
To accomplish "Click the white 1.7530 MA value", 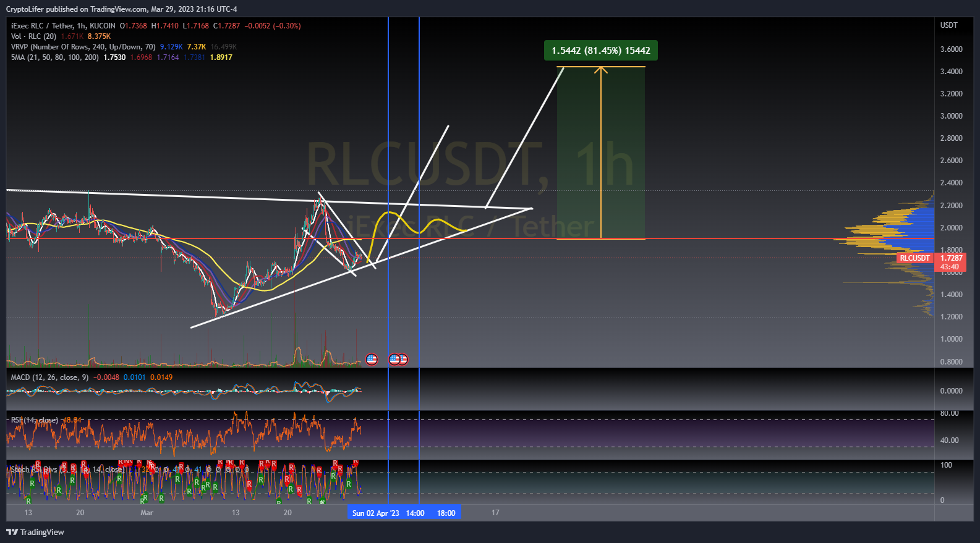I will [x=114, y=57].
